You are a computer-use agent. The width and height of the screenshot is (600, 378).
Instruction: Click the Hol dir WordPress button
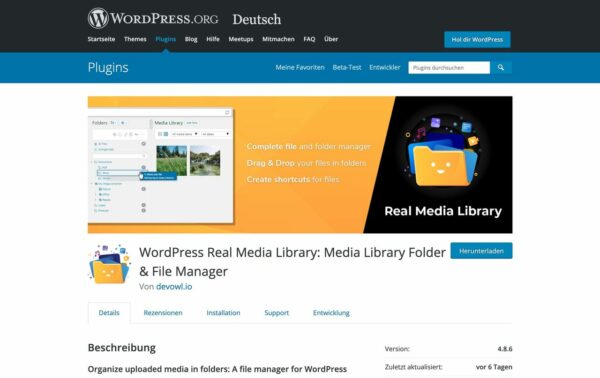pyautogui.click(x=477, y=39)
